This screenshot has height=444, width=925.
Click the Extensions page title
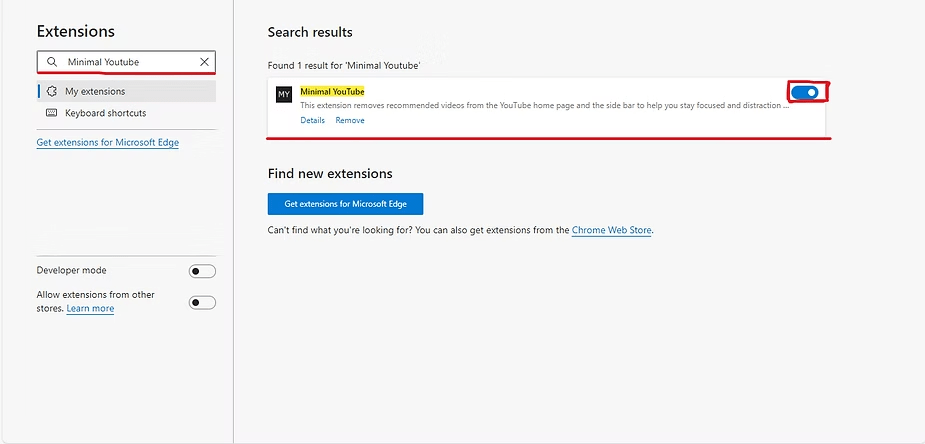point(76,31)
